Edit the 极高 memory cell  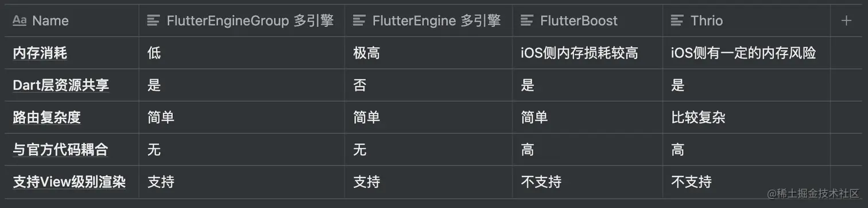[x=429, y=53]
